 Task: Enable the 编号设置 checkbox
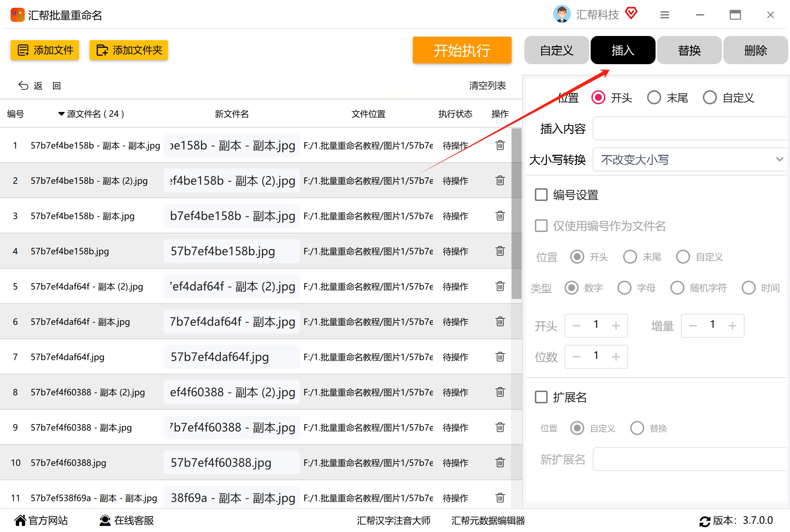coord(541,195)
